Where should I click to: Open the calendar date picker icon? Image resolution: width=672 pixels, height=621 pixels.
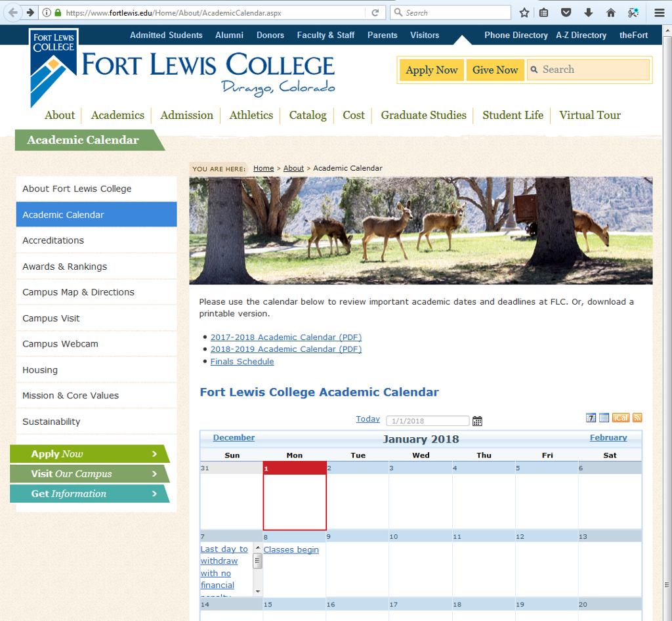pyautogui.click(x=477, y=421)
